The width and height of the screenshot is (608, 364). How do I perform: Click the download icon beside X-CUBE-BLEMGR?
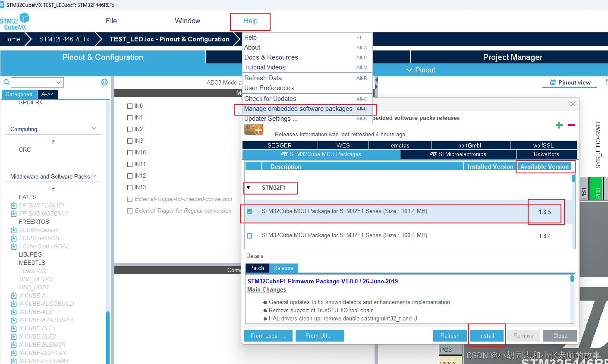pos(14,345)
